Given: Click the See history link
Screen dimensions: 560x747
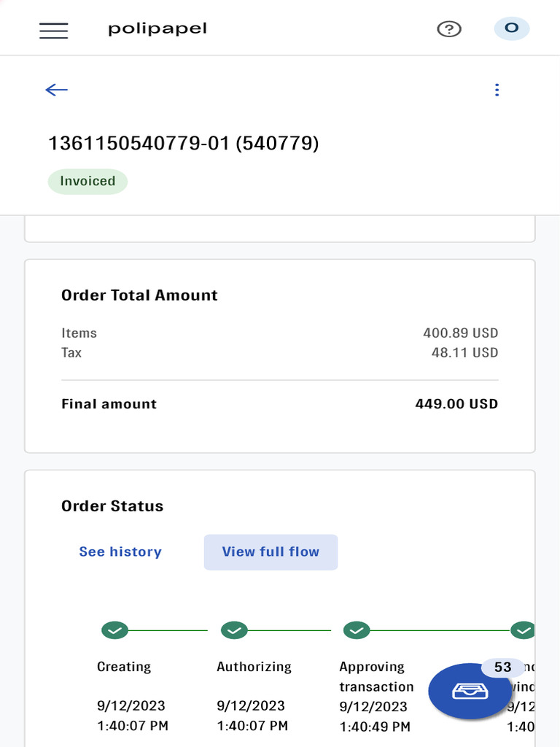Looking at the screenshot, I should pyautogui.click(x=120, y=551).
